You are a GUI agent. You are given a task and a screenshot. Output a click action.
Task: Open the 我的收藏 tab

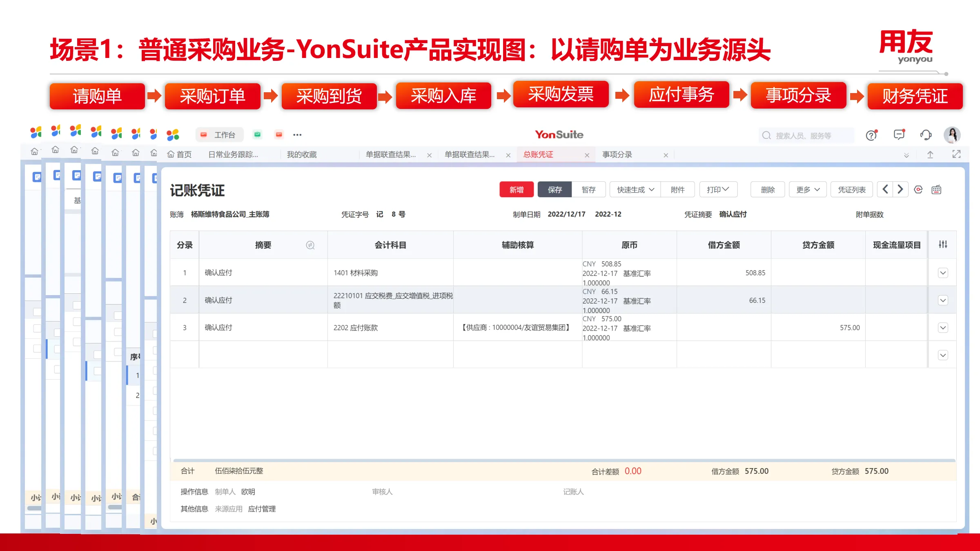point(302,155)
